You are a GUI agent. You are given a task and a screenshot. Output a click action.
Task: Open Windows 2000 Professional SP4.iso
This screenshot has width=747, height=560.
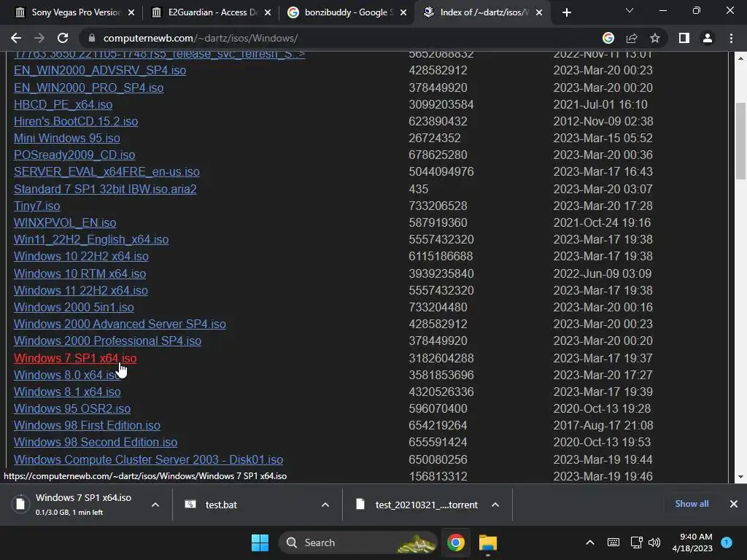[x=107, y=341]
